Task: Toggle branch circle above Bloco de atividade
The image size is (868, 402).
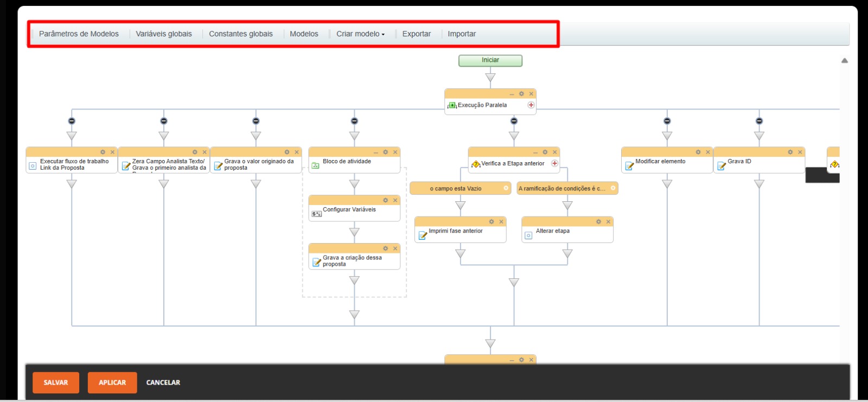Action: (x=354, y=121)
